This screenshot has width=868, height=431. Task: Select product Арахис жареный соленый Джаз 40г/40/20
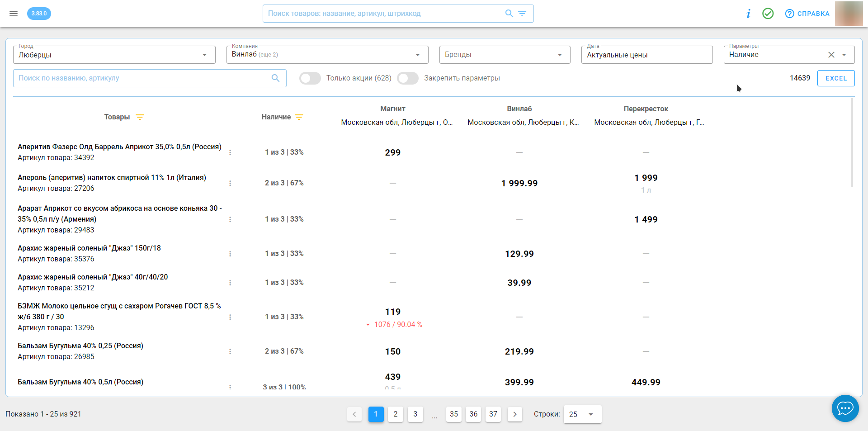[x=93, y=277]
